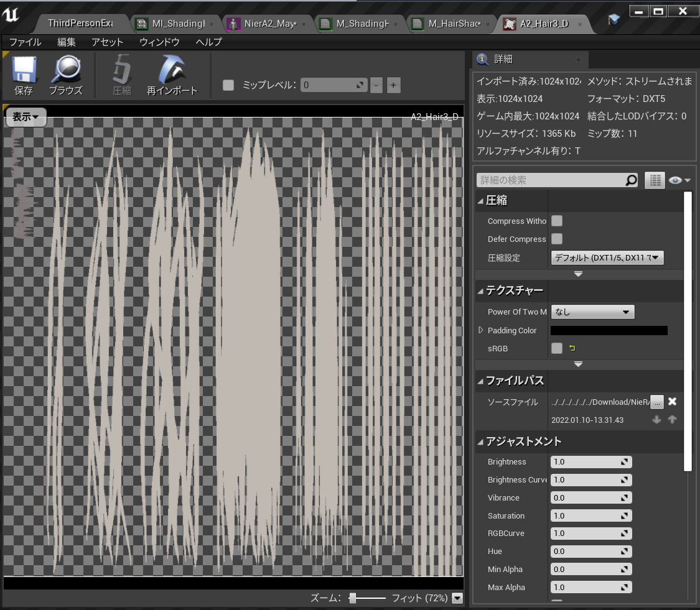Viewport: 700px width, 610px height.
Task: Click the source file browse ellipsis button
Action: 657,402
